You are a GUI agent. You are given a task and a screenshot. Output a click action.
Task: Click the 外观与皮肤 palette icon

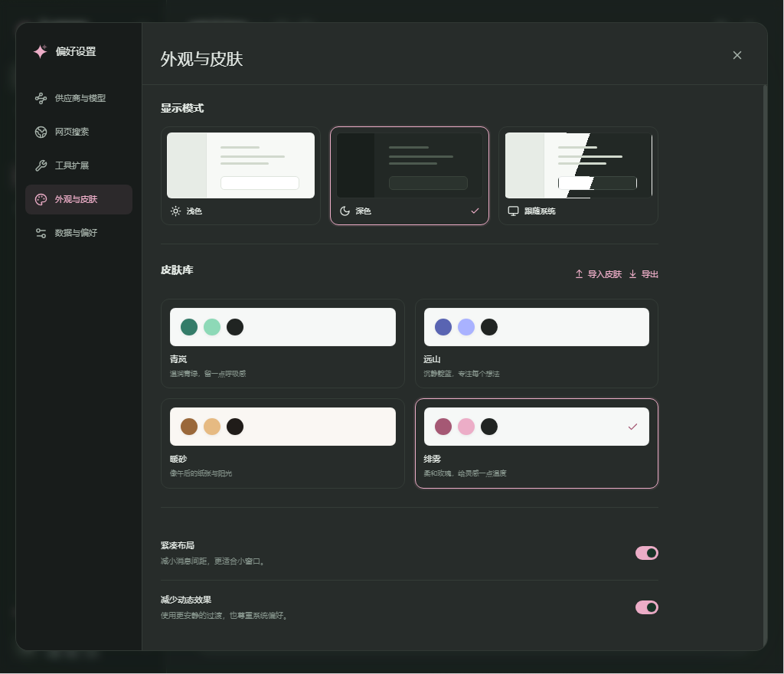point(41,199)
